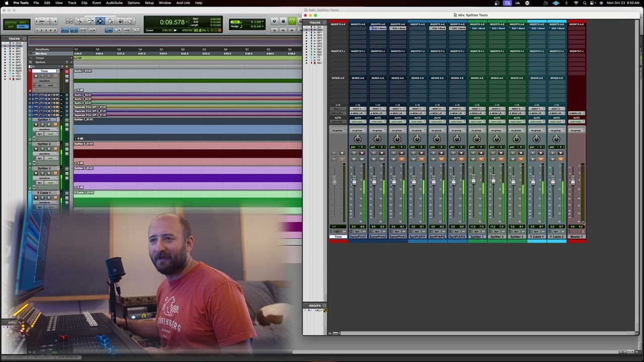Toggle Grid edit mode
The image size is (644, 362).
click(x=23, y=26)
